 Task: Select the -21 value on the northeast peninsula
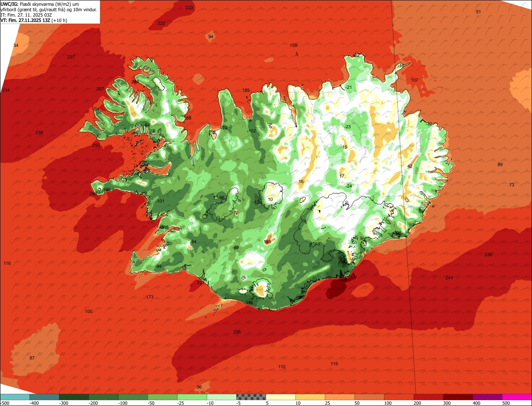click(x=348, y=87)
